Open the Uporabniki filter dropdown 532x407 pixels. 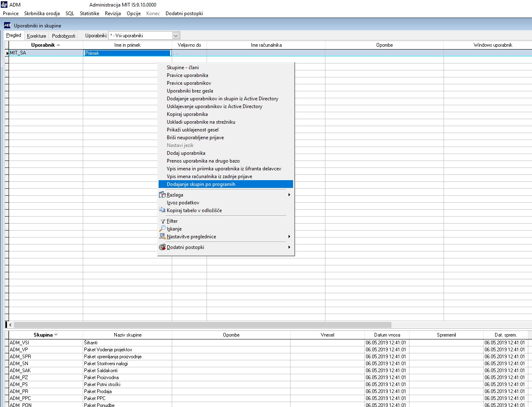click(x=176, y=36)
